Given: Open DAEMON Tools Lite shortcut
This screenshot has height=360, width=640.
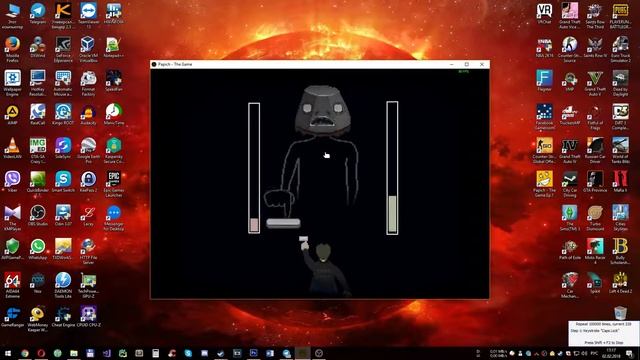Looking at the screenshot, I should click(63, 285).
